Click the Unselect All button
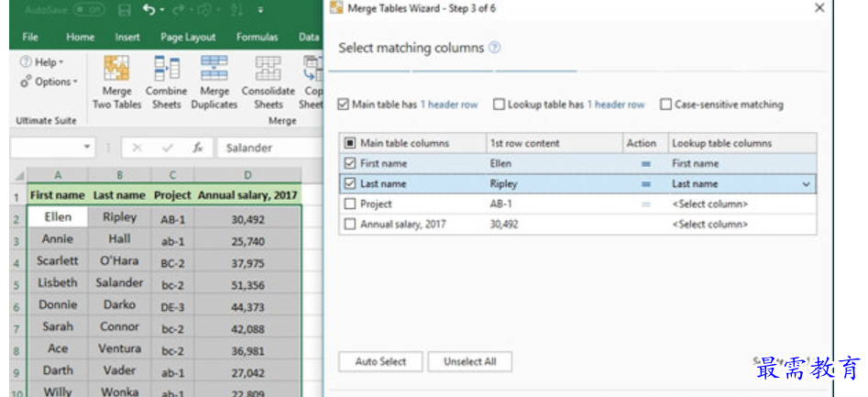868x397 pixels. coord(470,361)
